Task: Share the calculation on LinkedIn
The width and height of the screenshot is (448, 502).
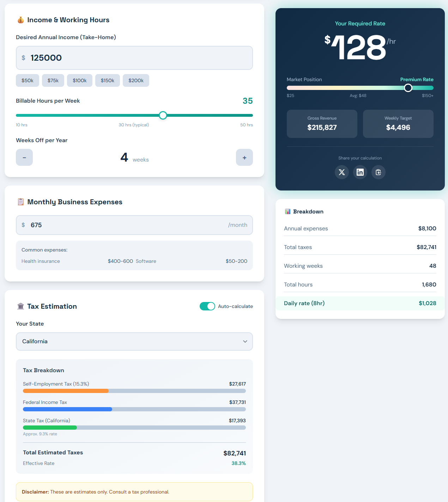Action: click(x=360, y=172)
